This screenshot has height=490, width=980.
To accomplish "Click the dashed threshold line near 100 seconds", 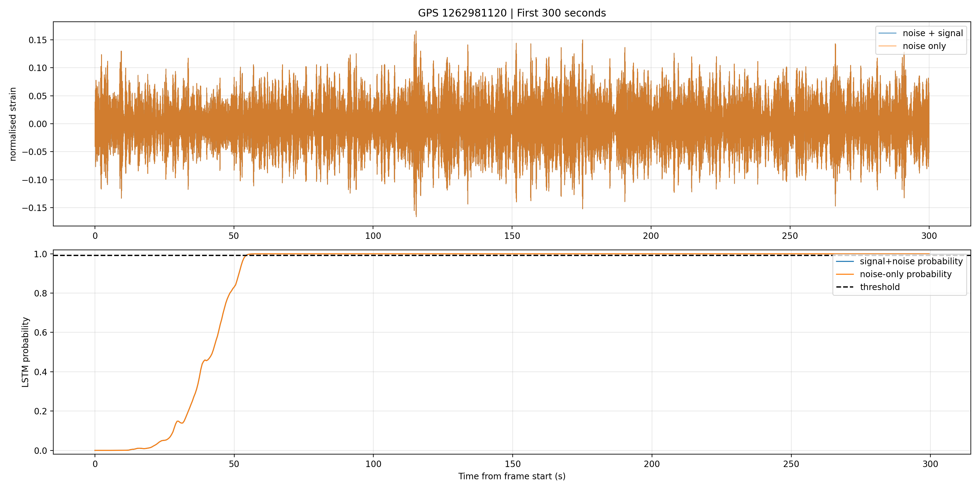I will point(373,256).
